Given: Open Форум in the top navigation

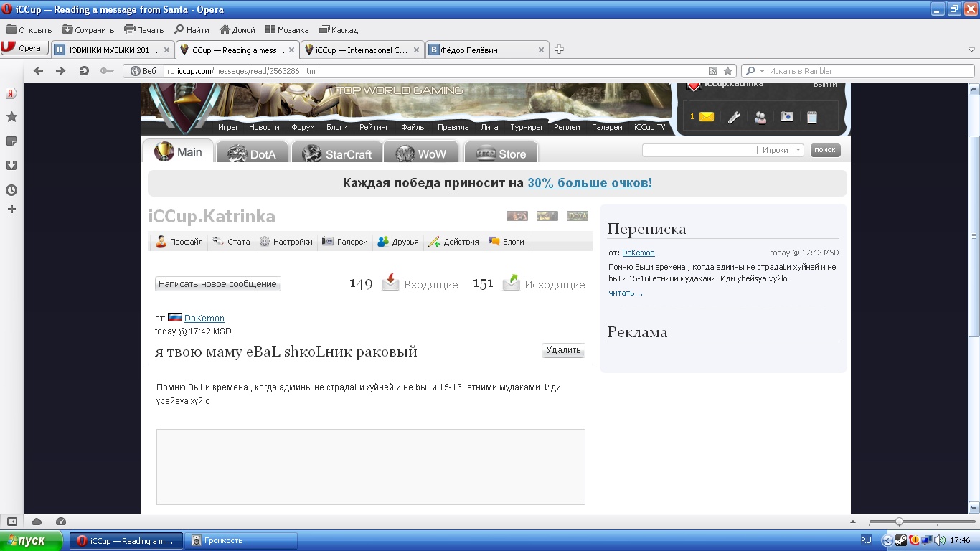Looking at the screenshot, I should (303, 127).
